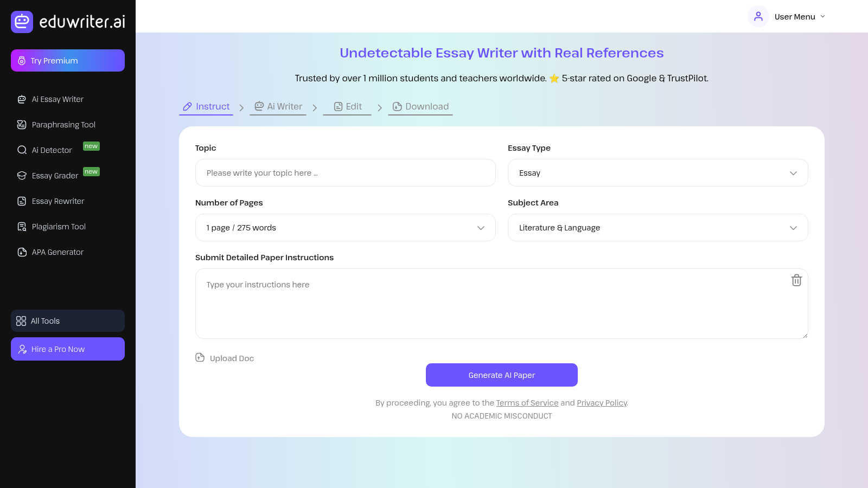Image resolution: width=868 pixels, height=488 pixels.
Task: Click the NO ACADEMIC MISCONDUCT text
Action: tap(502, 416)
